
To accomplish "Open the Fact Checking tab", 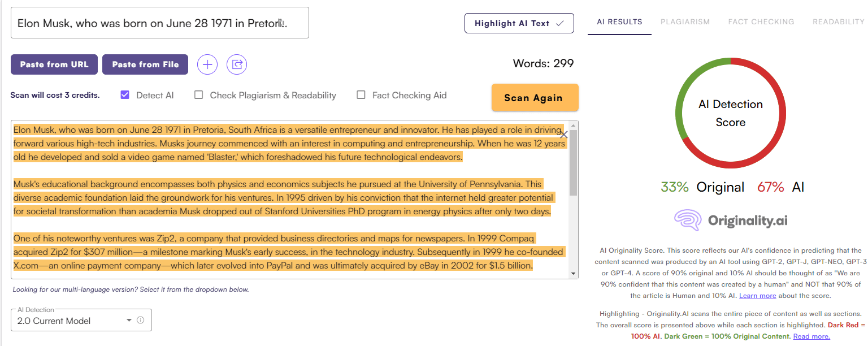I will point(761,22).
